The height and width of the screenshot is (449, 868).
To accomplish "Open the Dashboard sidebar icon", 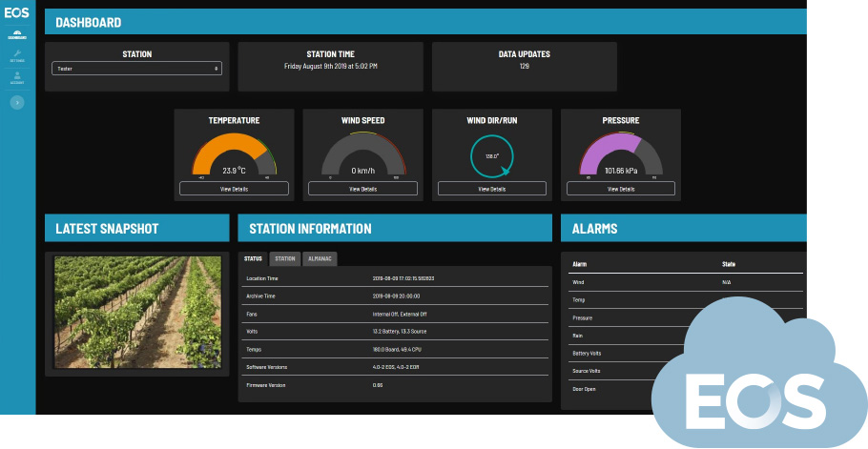I will [x=17, y=35].
